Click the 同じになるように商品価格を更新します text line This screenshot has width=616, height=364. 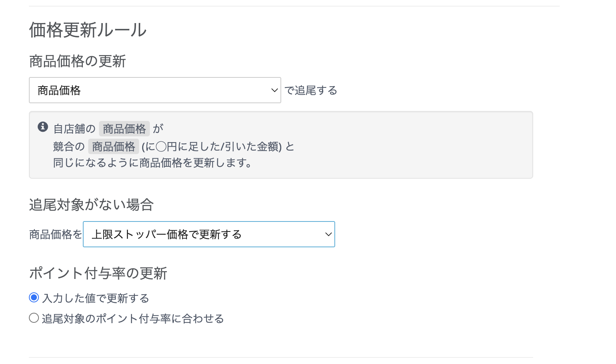(x=153, y=163)
